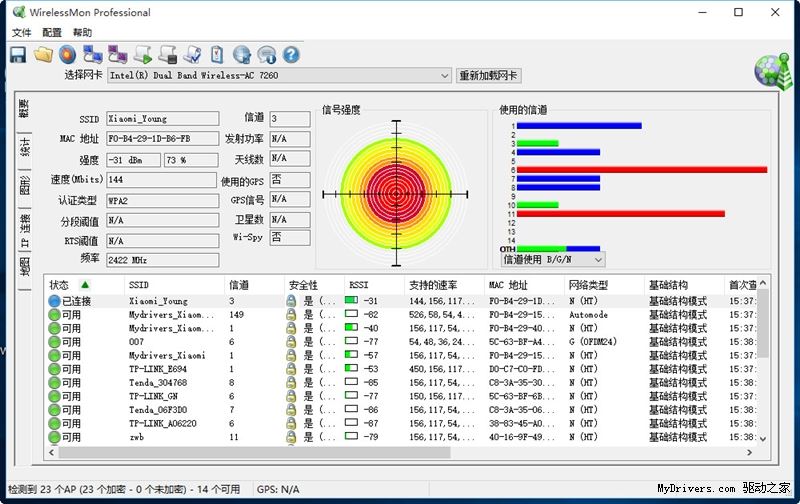Click the lock icon in the TP-LINK_E694 row
The width and height of the screenshot is (800, 504).
click(x=291, y=369)
